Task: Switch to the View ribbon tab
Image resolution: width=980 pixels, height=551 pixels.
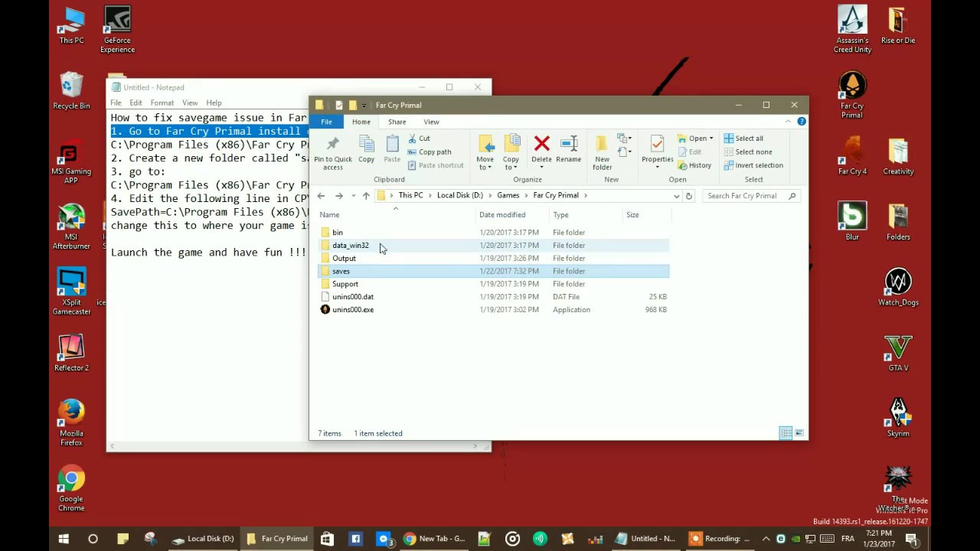Action: 431,122
